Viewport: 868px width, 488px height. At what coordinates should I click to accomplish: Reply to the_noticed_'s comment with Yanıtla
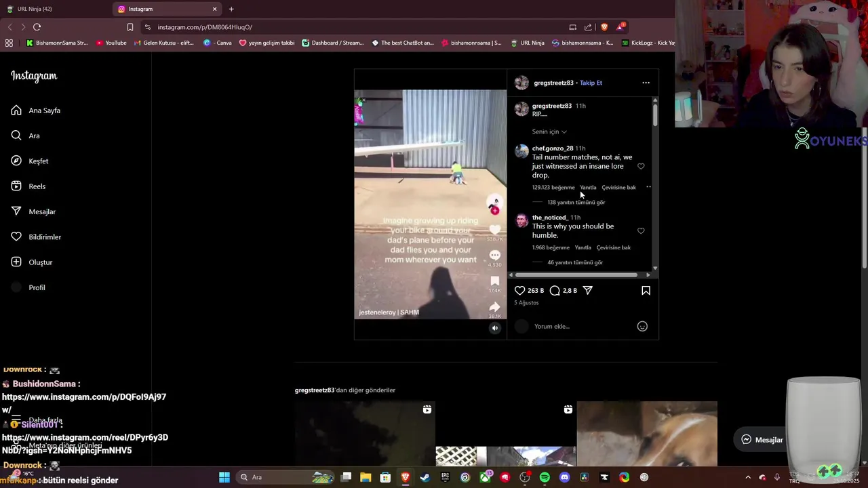pos(583,248)
